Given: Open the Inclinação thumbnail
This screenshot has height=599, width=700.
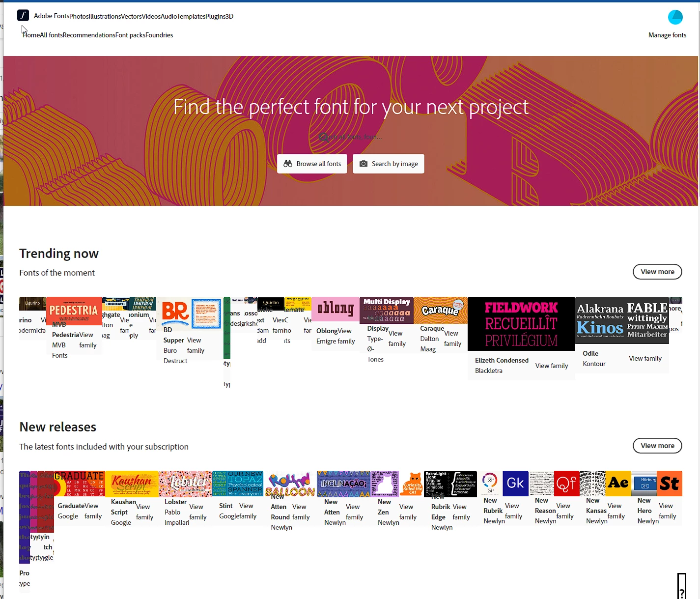Looking at the screenshot, I should [x=343, y=484].
